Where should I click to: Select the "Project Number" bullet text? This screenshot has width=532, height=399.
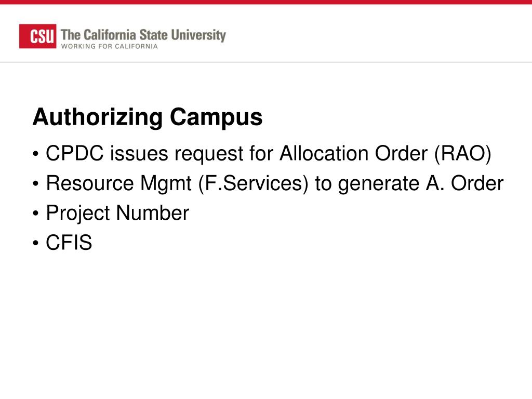[x=117, y=213]
